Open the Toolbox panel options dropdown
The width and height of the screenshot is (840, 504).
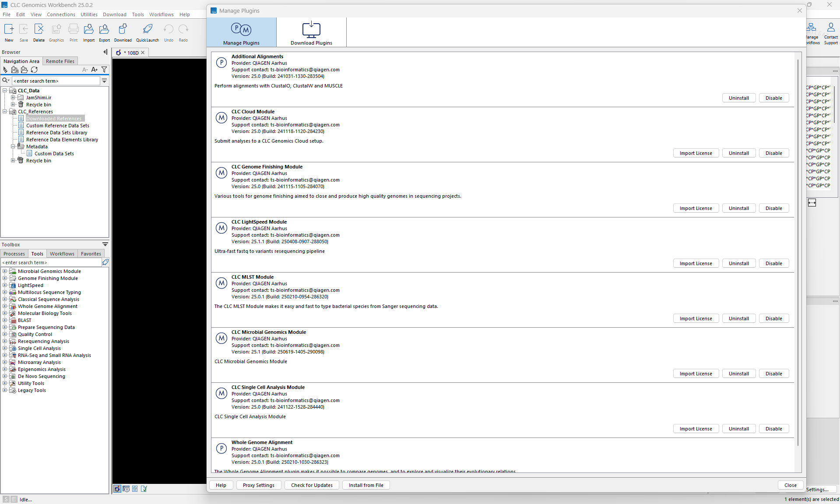point(105,244)
